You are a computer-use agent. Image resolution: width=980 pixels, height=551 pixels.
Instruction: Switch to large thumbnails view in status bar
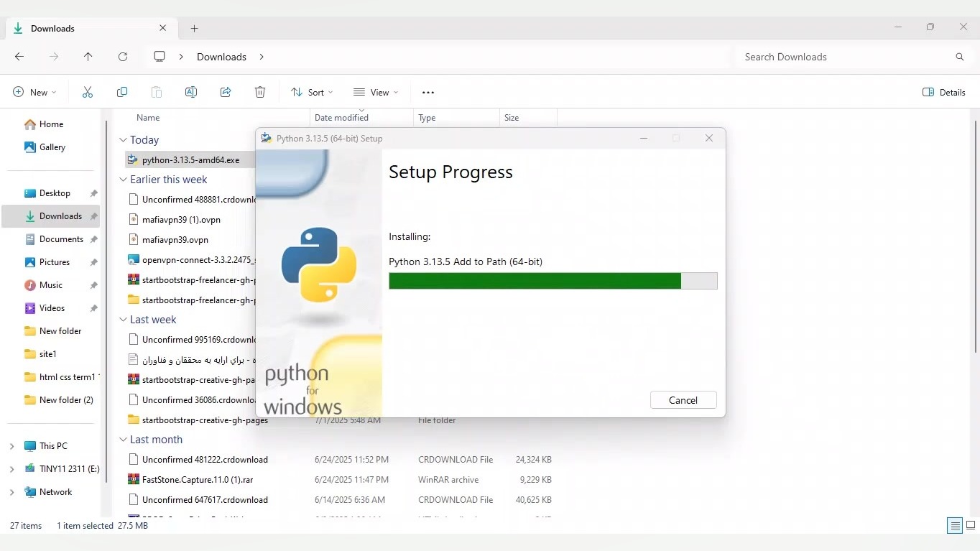[971, 526]
